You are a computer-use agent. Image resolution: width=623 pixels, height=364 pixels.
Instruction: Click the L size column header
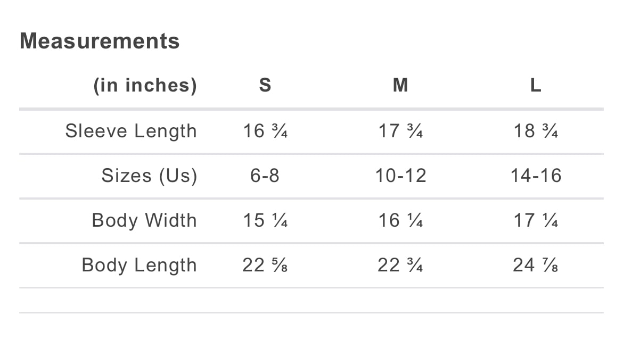pyautogui.click(x=536, y=85)
